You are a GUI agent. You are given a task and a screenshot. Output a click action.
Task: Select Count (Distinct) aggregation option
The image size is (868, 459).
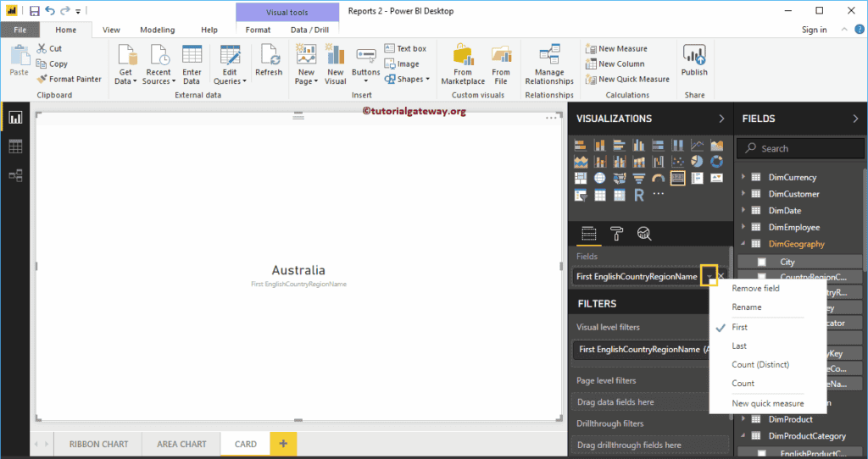[760, 364]
